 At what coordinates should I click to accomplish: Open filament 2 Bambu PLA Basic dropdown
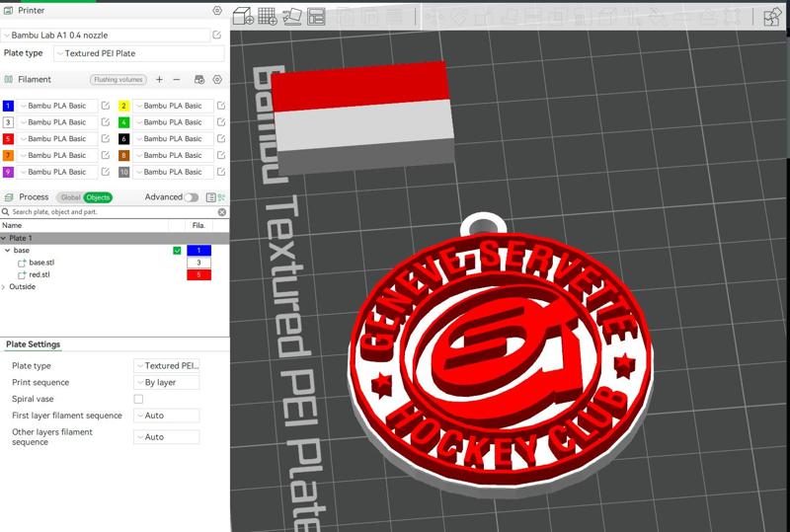tap(174, 106)
